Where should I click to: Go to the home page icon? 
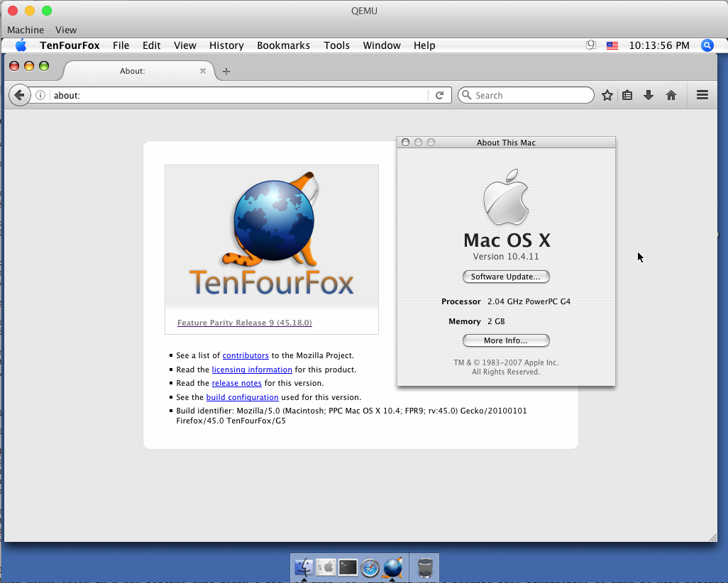(x=671, y=95)
